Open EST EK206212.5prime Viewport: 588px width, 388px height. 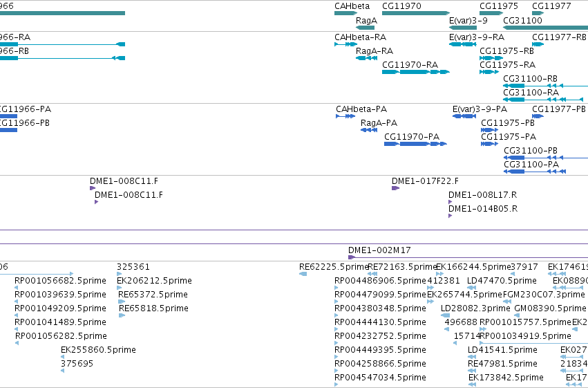tap(120, 288)
